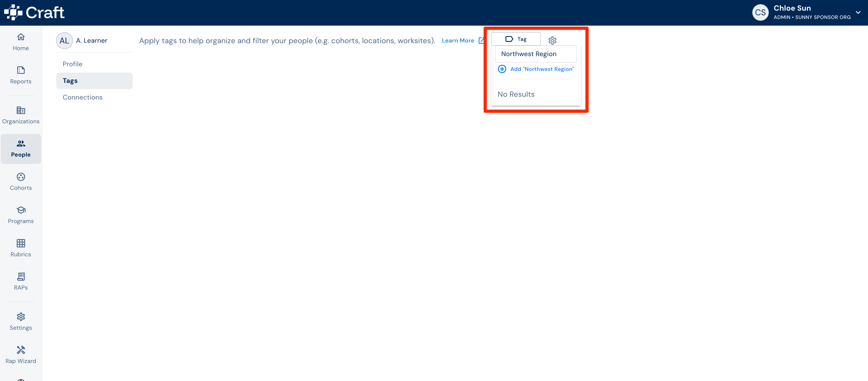Click Add "Northwest Region" option
868x381 pixels.
click(x=536, y=69)
